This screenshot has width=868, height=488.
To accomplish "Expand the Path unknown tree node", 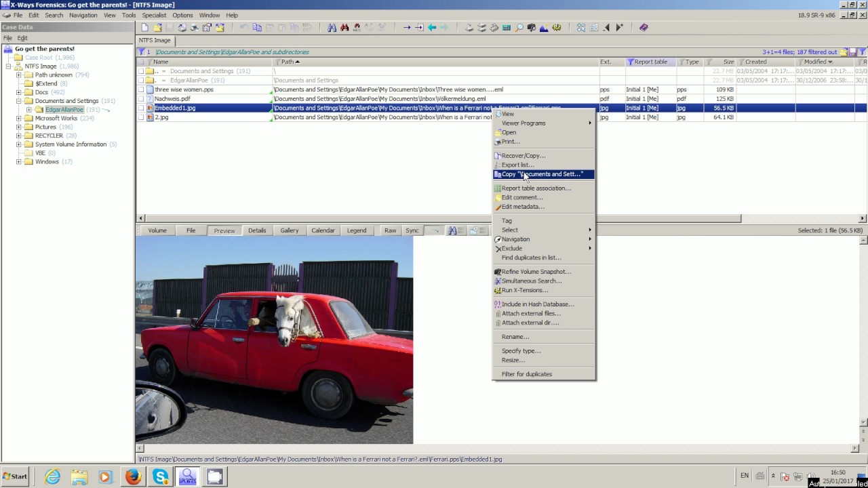I will (19, 75).
